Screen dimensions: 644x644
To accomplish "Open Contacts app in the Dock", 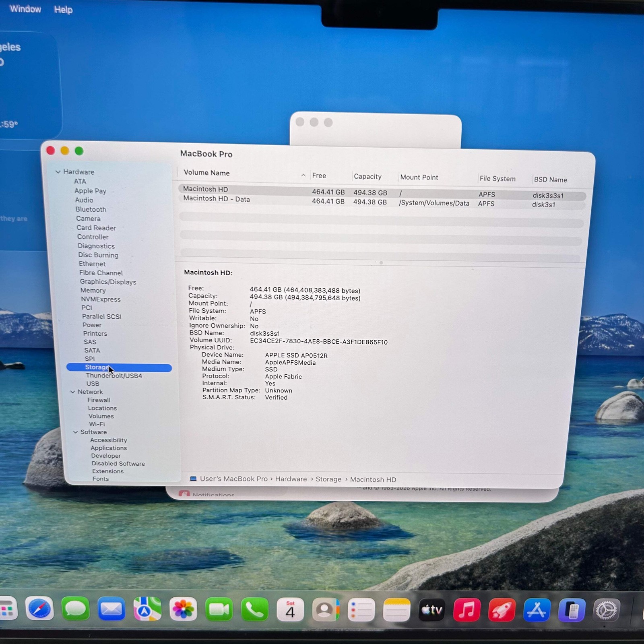I will (x=326, y=609).
